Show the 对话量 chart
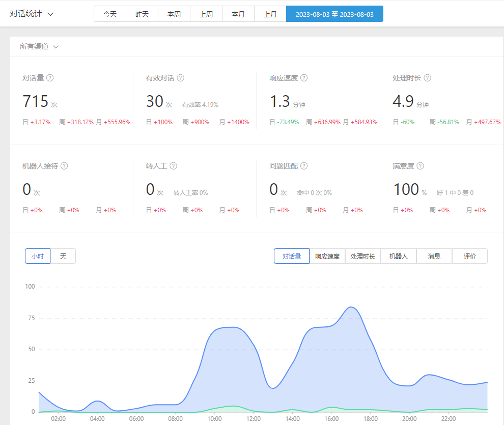 (292, 257)
